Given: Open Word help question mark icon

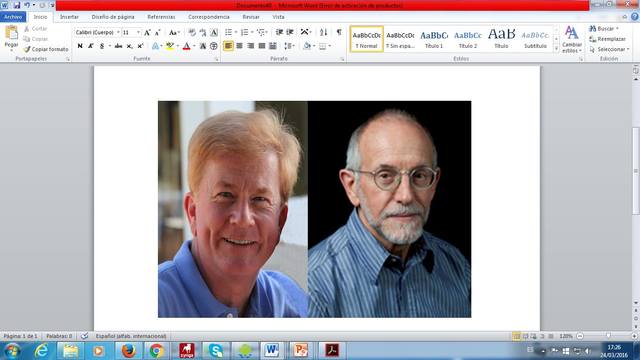Looking at the screenshot, I should pos(635,17).
